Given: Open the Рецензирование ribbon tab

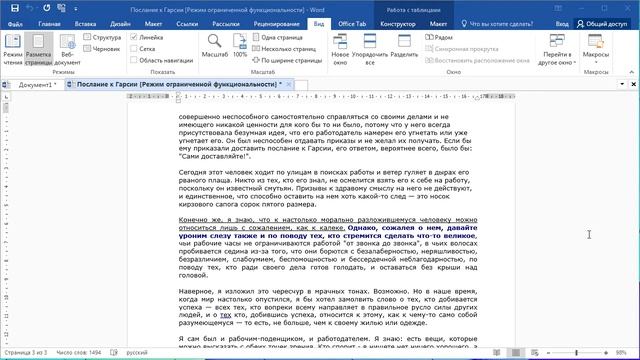Looking at the screenshot, I should point(276,24).
